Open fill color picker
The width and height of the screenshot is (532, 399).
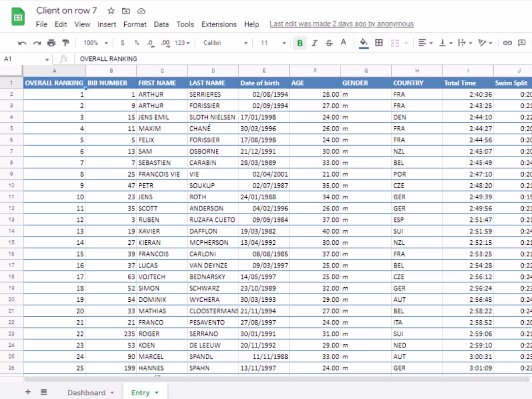(x=364, y=43)
